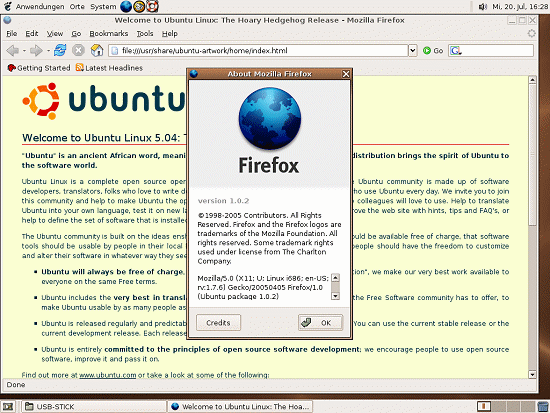Click the Show Desktop icon in bottom panel
The image size is (550, 413).
point(8,407)
